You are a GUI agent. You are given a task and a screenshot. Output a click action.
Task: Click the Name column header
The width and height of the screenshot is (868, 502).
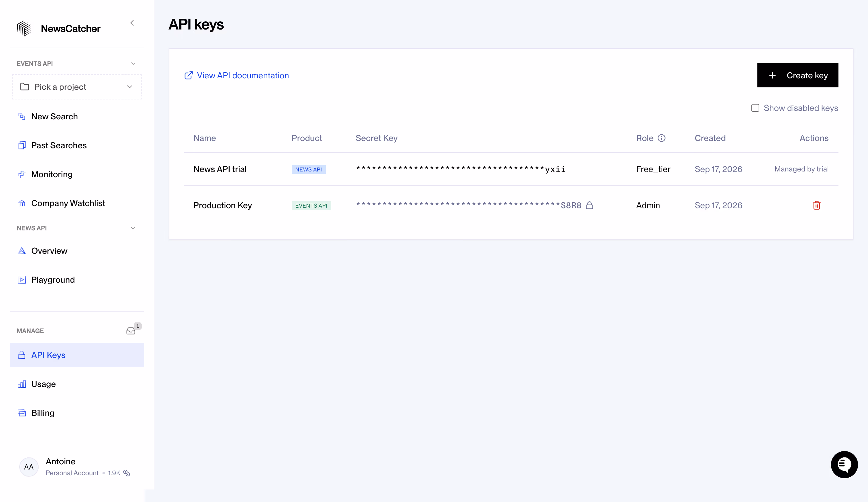[205, 138]
